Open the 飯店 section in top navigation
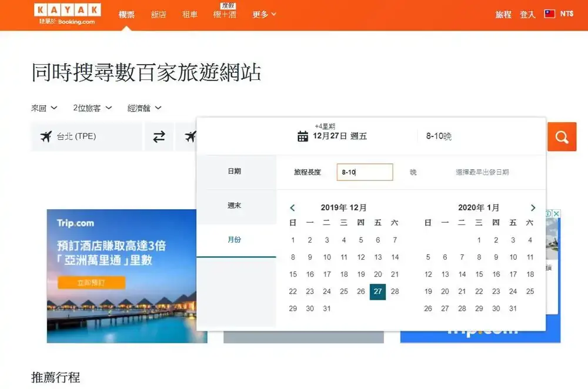The image size is (588, 389). tap(158, 14)
